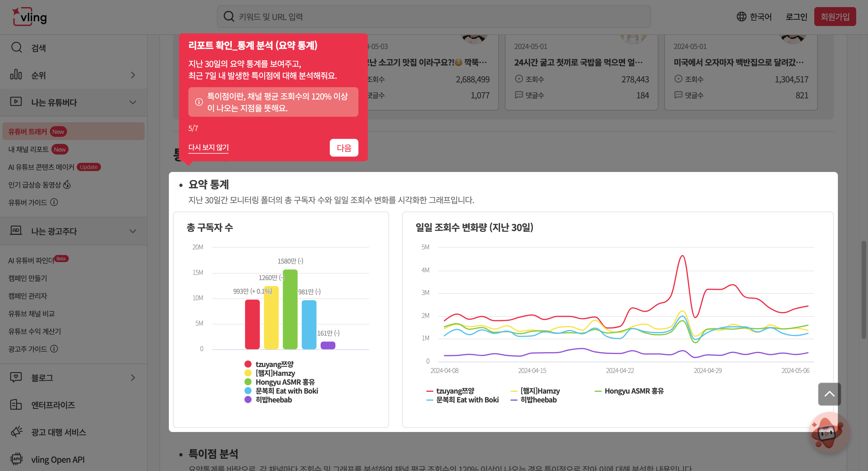
Task: Open the 엔터프라이즈 building icon
Action: pos(16,405)
